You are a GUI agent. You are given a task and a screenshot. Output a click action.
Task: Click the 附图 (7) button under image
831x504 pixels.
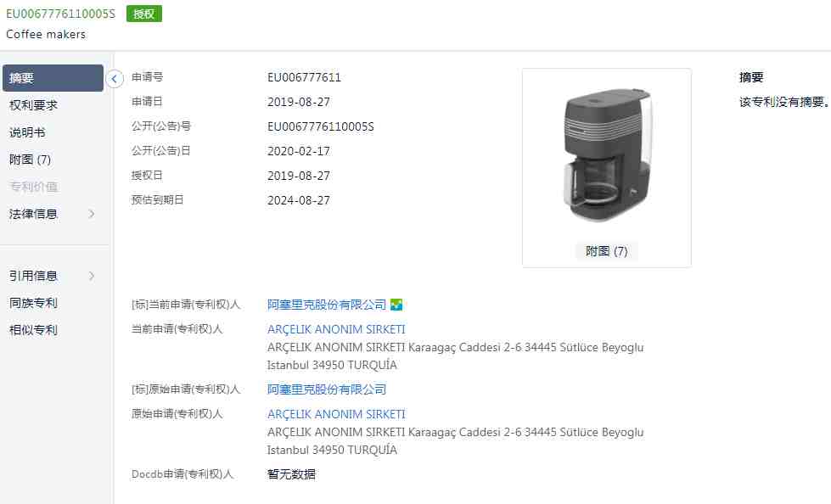(x=607, y=251)
